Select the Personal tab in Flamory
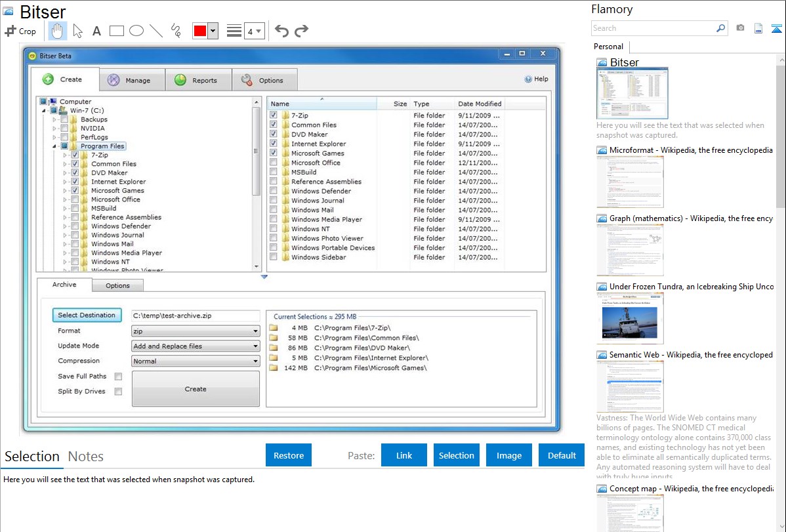Screen dimensions: 786x532 tap(609, 47)
